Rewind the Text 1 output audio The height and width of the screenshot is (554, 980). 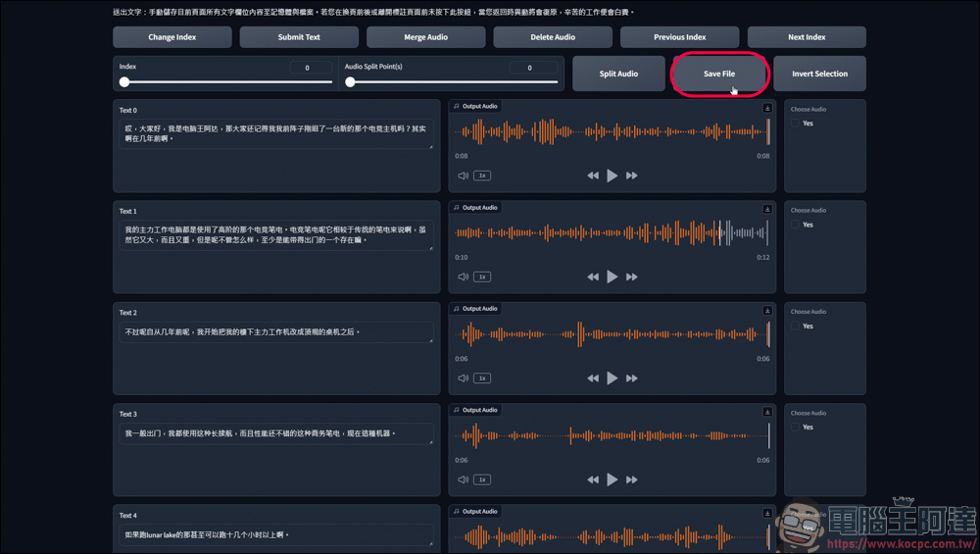pos(593,277)
